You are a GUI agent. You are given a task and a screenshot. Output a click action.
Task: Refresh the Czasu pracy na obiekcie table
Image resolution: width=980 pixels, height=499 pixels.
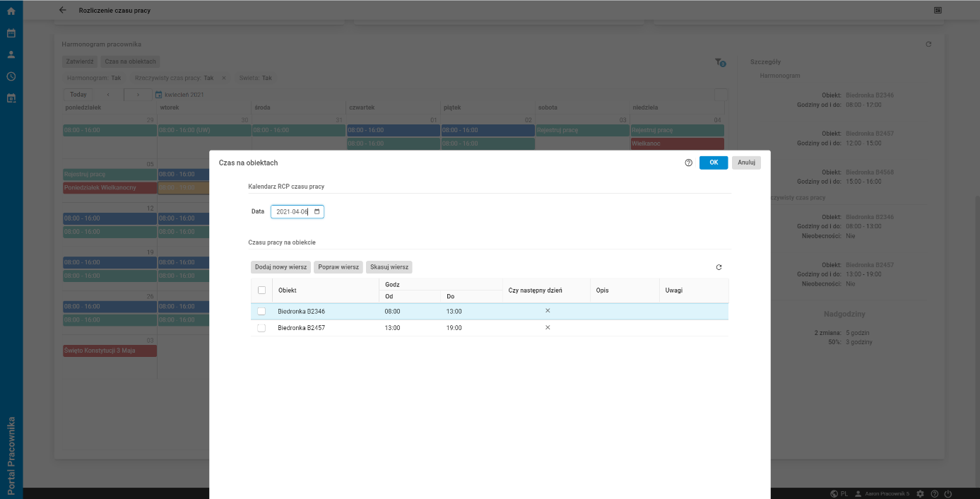719,267
